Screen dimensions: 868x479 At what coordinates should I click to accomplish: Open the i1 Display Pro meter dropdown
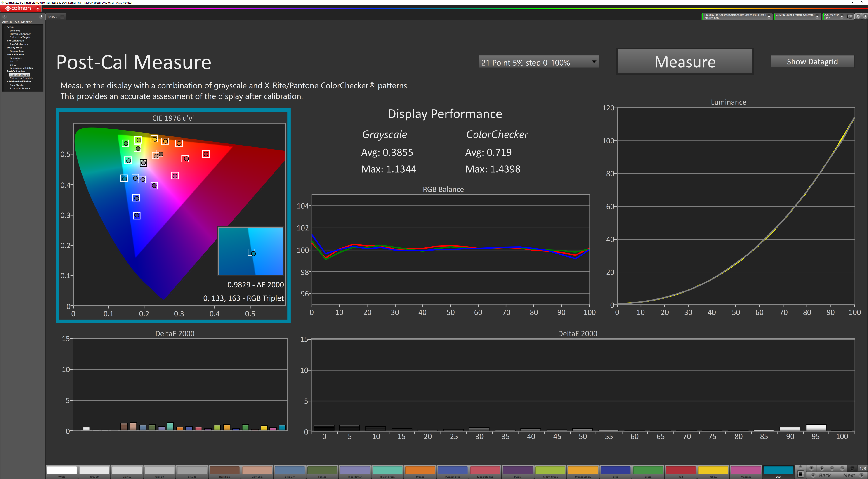[769, 16]
